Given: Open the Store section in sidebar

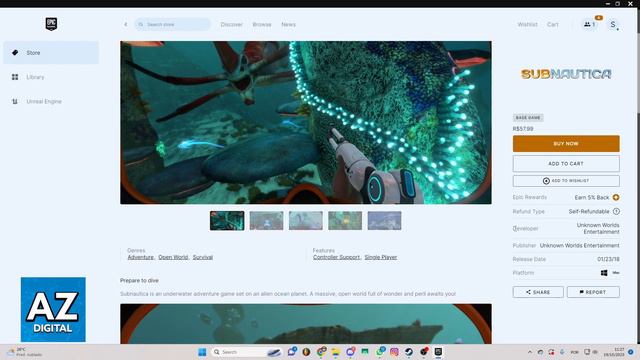Looking at the screenshot, I should [x=51, y=53].
